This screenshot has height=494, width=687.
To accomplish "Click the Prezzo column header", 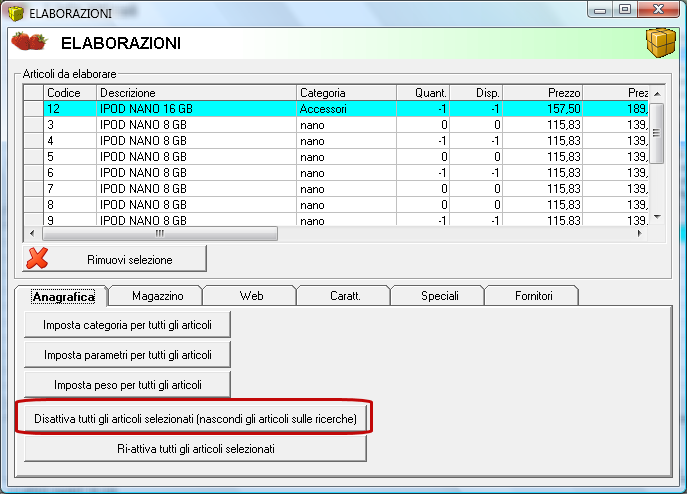I will tap(542, 93).
